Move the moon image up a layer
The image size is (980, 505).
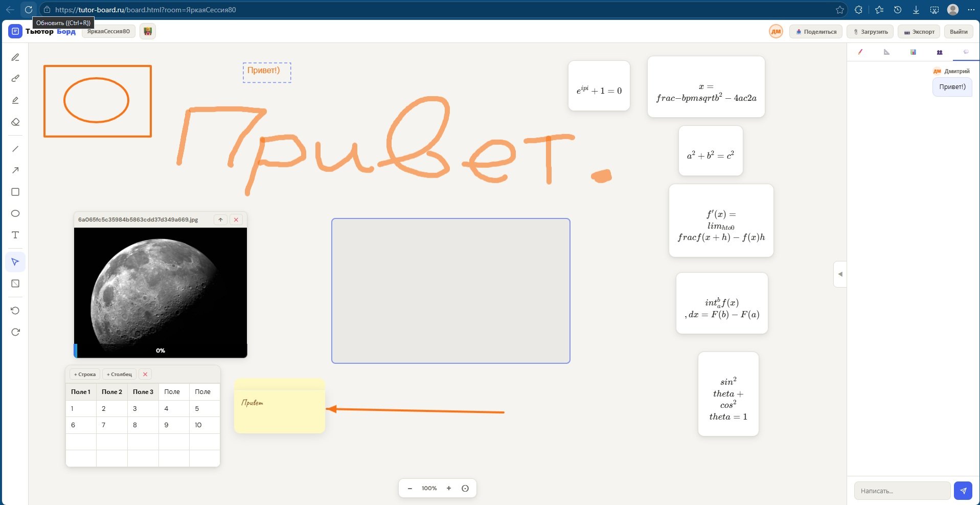[x=220, y=219]
